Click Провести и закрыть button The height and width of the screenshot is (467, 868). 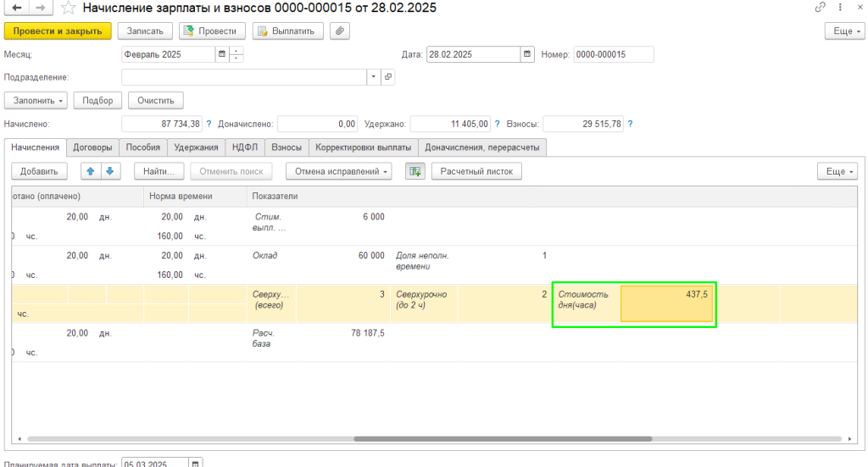pos(58,31)
